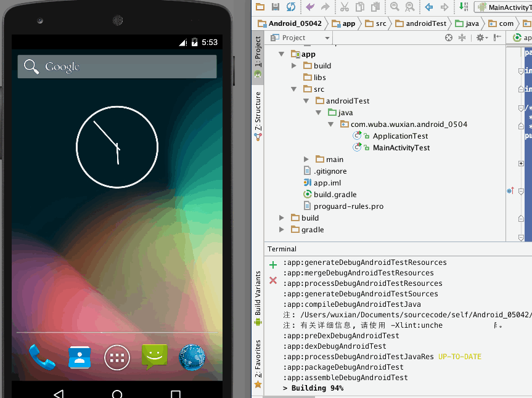532x398 pixels.
Task: Click the com breadcrumb
Action: coord(501,23)
